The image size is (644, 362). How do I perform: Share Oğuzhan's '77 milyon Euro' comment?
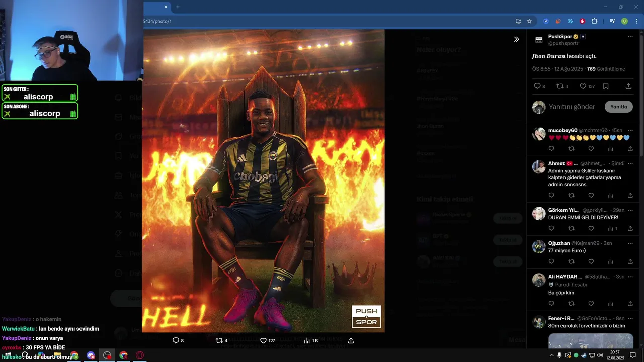tap(630, 261)
